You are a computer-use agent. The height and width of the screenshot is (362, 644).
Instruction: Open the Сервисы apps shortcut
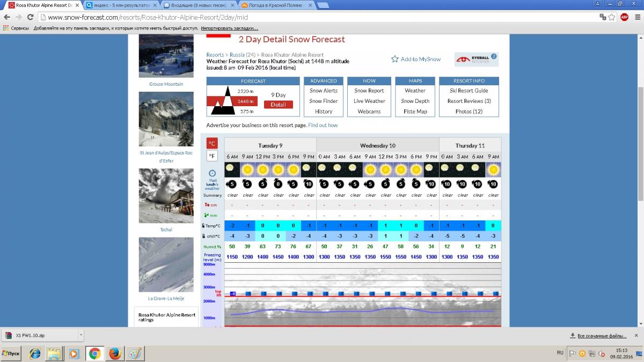click(16, 28)
